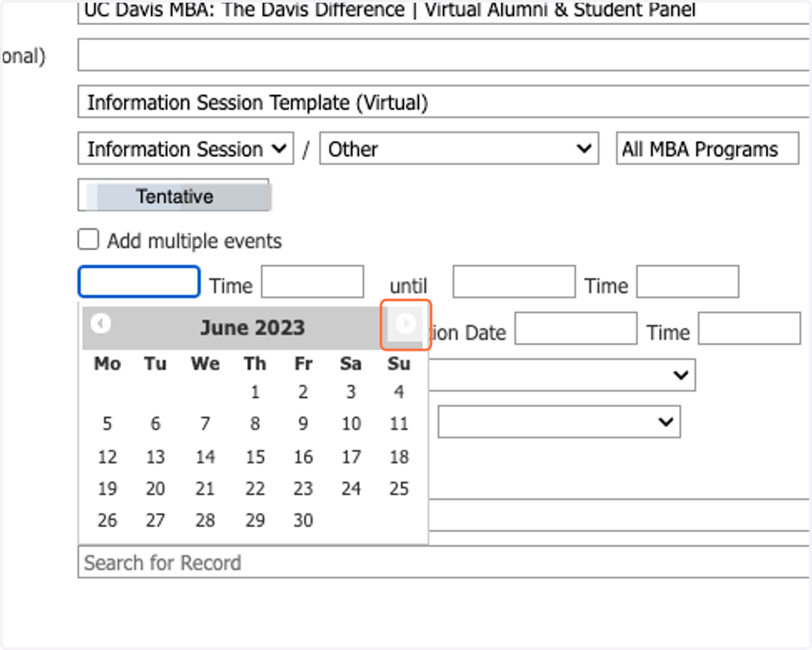Select June 8 in the calendar
Screen dimensions: 812x650
point(255,424)
